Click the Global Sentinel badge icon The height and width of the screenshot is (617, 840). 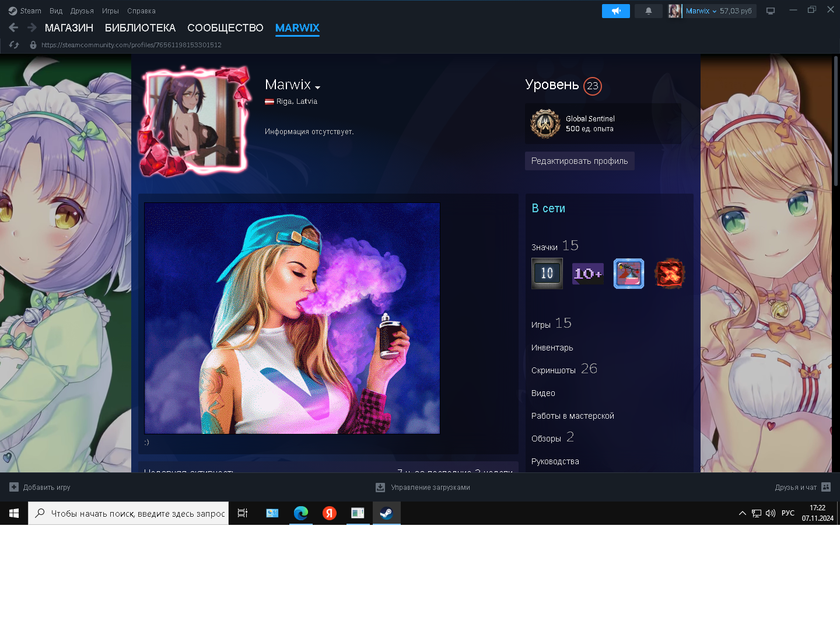pos(545,124)
